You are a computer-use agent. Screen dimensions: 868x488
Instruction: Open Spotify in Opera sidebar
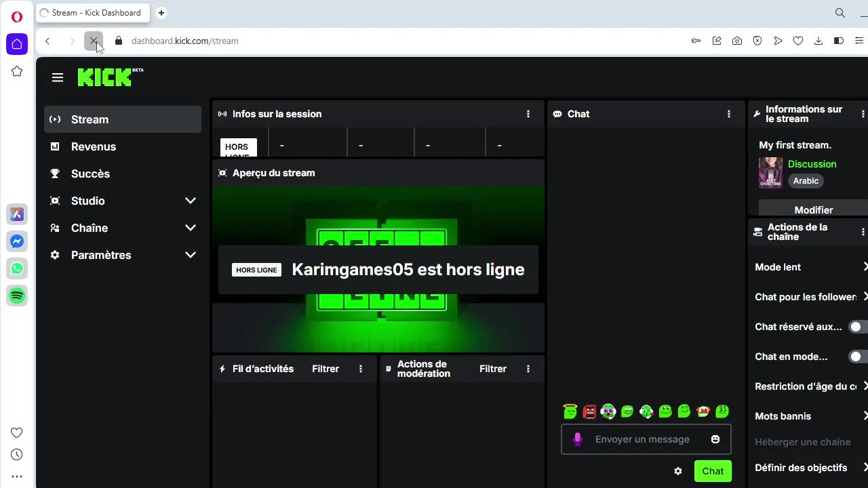pyautogui.click(x=17, y=296)
